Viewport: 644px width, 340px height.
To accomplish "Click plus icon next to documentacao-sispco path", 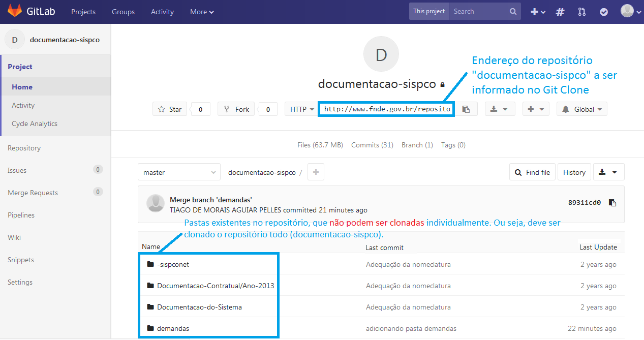I will [x=316, y=172].
